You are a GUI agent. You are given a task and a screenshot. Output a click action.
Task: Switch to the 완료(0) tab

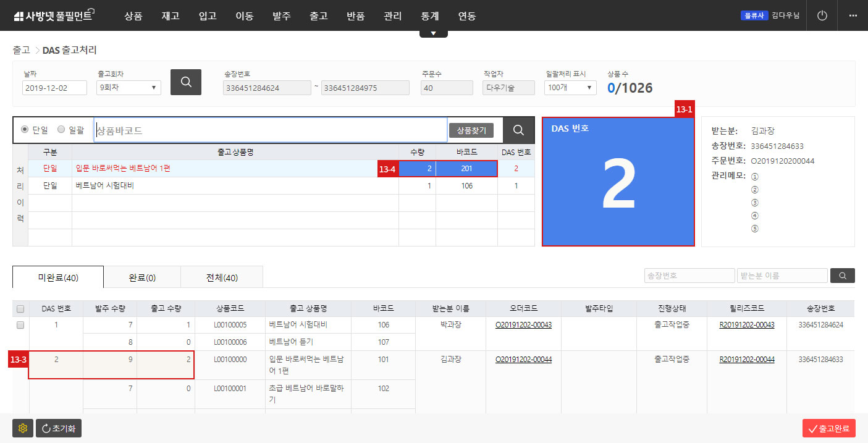(x=141, y=277)
